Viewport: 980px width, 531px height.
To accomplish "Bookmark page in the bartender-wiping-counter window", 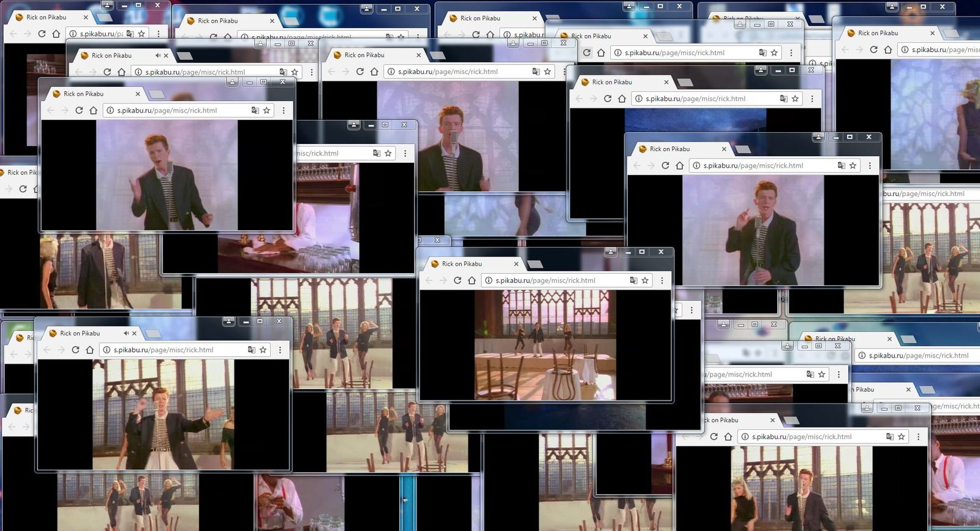I will click(x=388, y=153).
